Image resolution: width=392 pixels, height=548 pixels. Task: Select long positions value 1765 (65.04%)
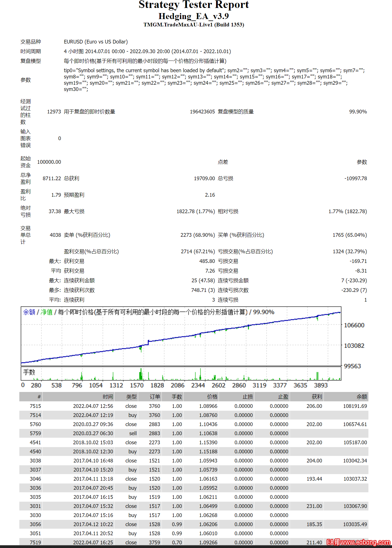click(350, 235)
